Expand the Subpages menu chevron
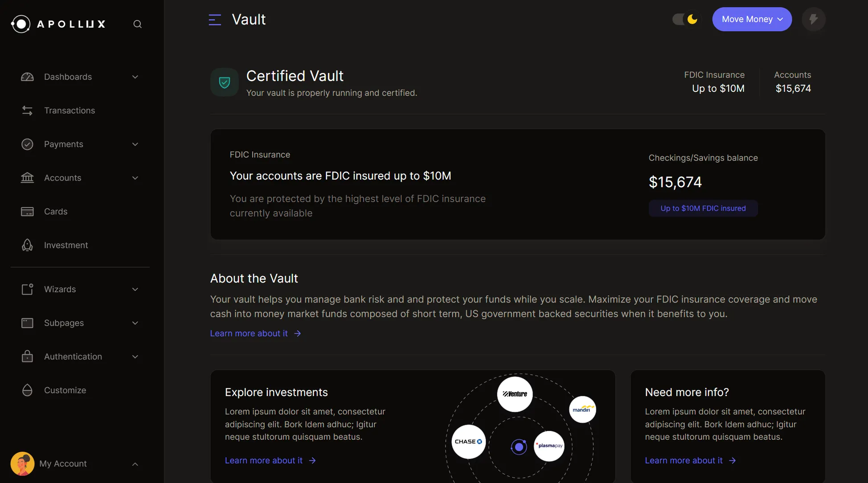The height and width of the screenshot is (483, 868). point(135,323)
